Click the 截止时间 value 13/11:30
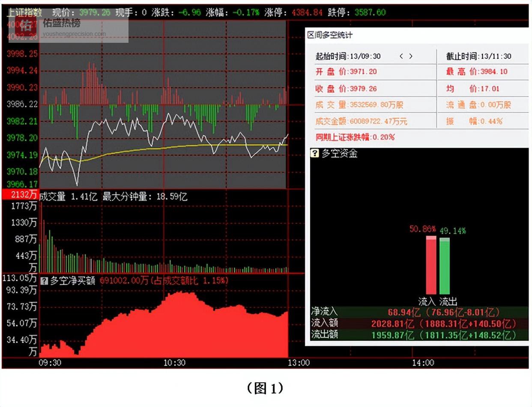Viewport: 532px width, 407px height. [x=496, y=56]
